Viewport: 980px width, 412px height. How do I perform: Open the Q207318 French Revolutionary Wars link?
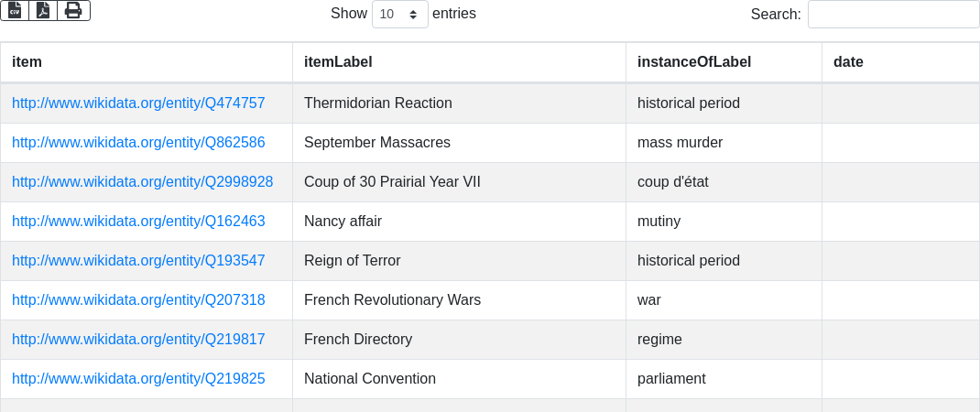138,299
